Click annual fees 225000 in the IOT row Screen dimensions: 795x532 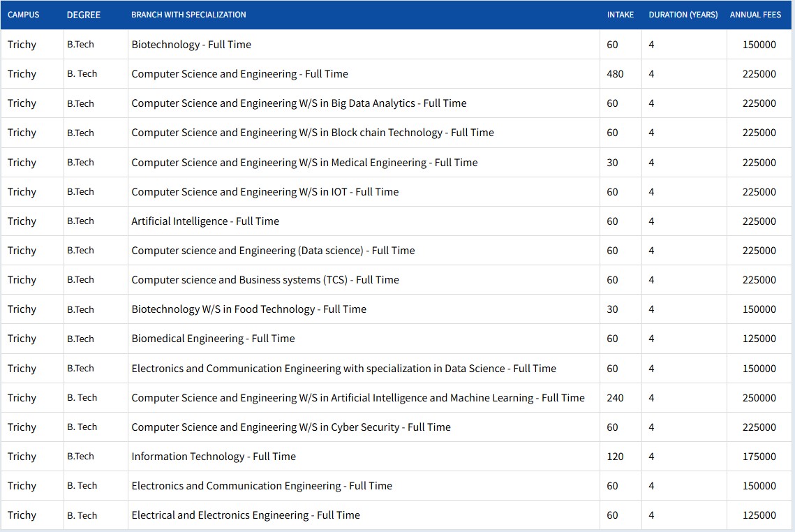(759, 192)
